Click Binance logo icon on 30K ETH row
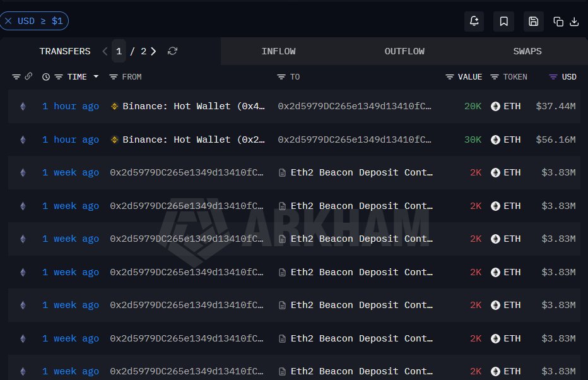 [114, 140]
